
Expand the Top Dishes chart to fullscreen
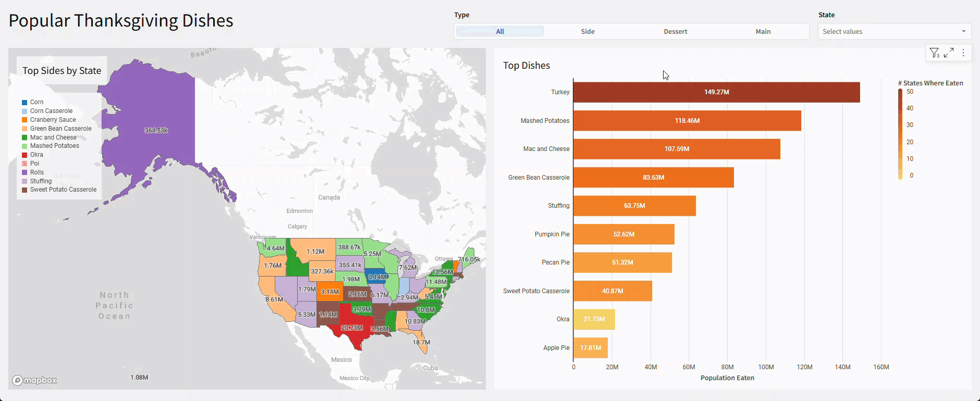(x=949, y=53)
